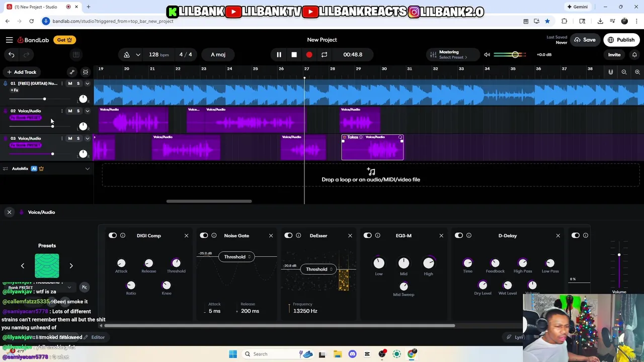The image size is (644, 362).
Task: Solo track 03 Voice/Audio
Action: click(78, 138)
